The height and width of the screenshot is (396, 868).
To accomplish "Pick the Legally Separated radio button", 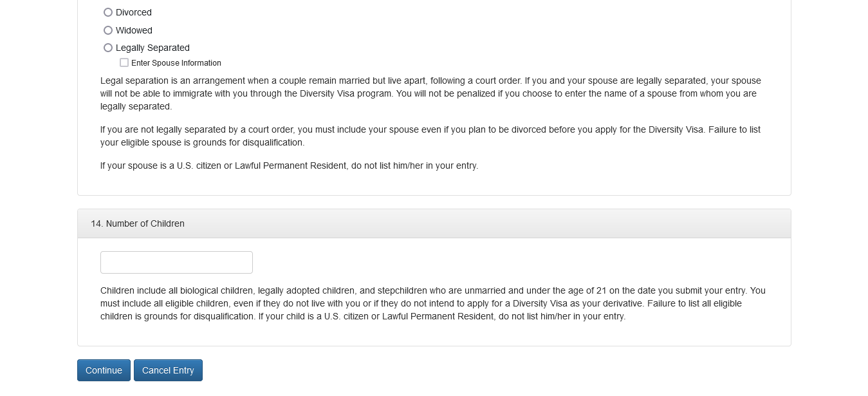I will [x=108, y=48].
